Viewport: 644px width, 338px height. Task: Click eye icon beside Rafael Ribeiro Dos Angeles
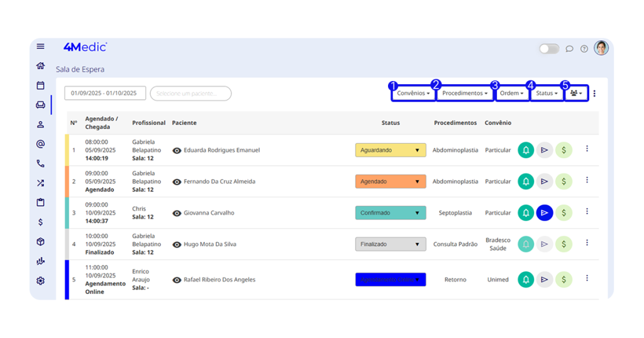click(177, 280)
